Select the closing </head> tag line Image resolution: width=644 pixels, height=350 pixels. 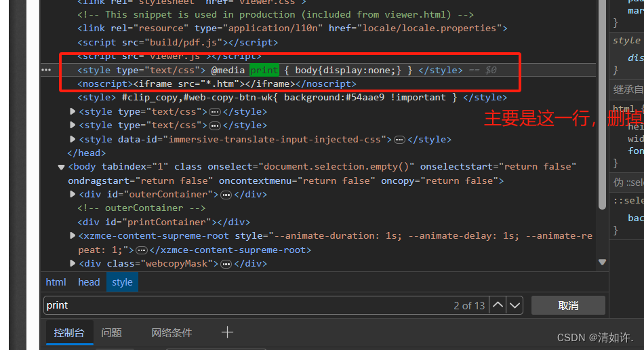click(87, 153)
